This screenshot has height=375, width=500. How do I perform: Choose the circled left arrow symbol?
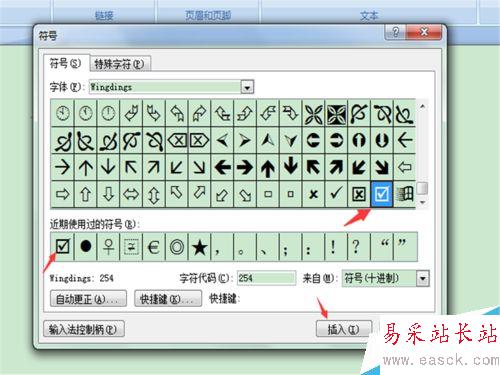(313, 140)
